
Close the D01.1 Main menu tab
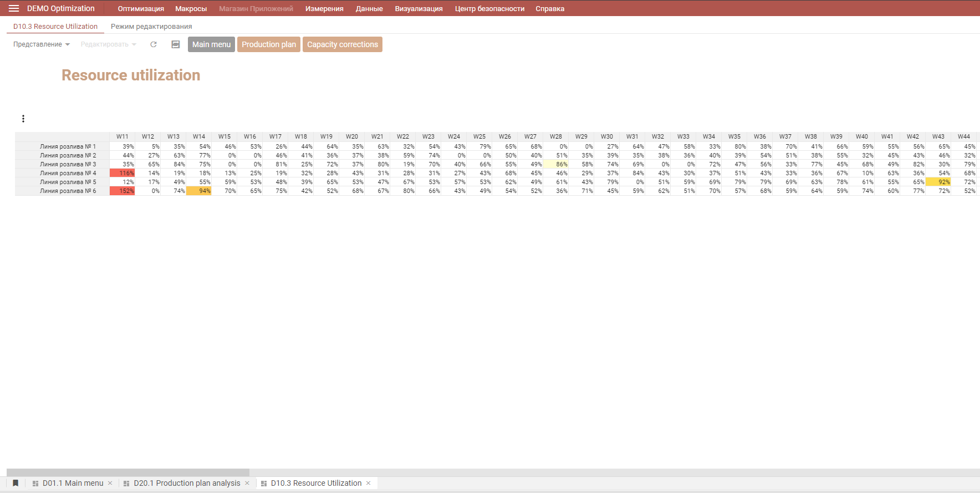[x=110, y=483]
